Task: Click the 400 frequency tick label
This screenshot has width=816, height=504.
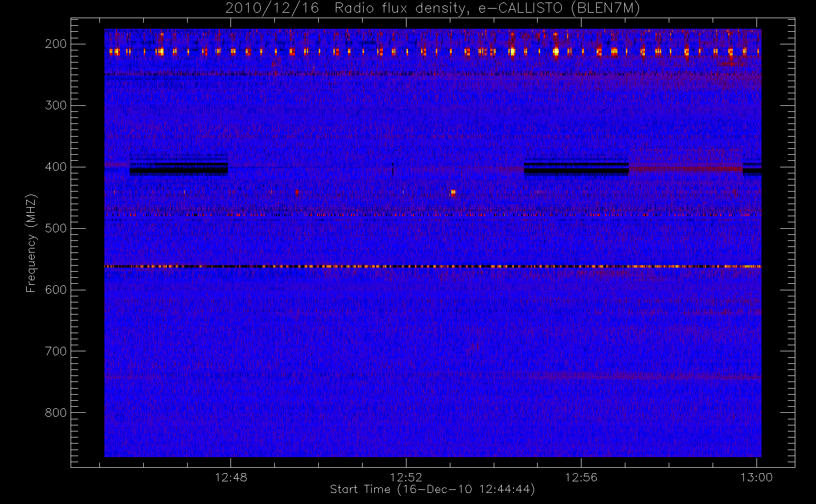Action: click(x=56, y=167)
